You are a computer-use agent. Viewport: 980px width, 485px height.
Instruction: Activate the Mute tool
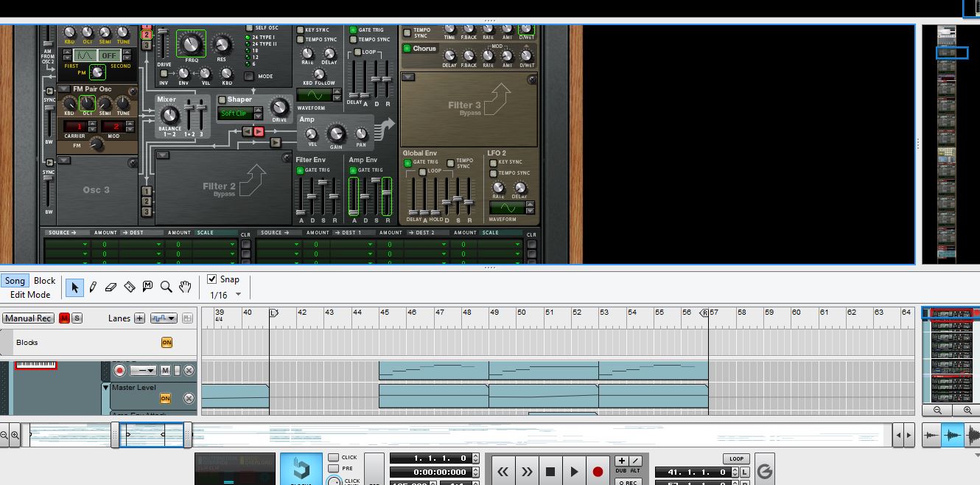147,287
